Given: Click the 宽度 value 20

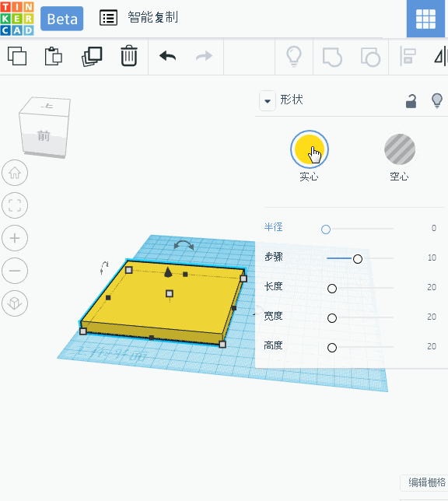Looking at the screenshot, I should [x=432, y=317].
